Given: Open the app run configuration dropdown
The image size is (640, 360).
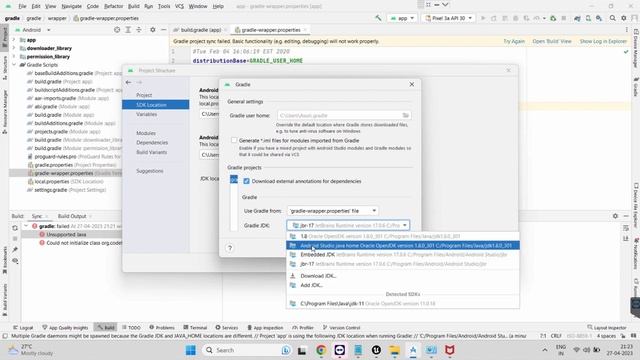Looking at the screenshot, I should pos(402,18).
